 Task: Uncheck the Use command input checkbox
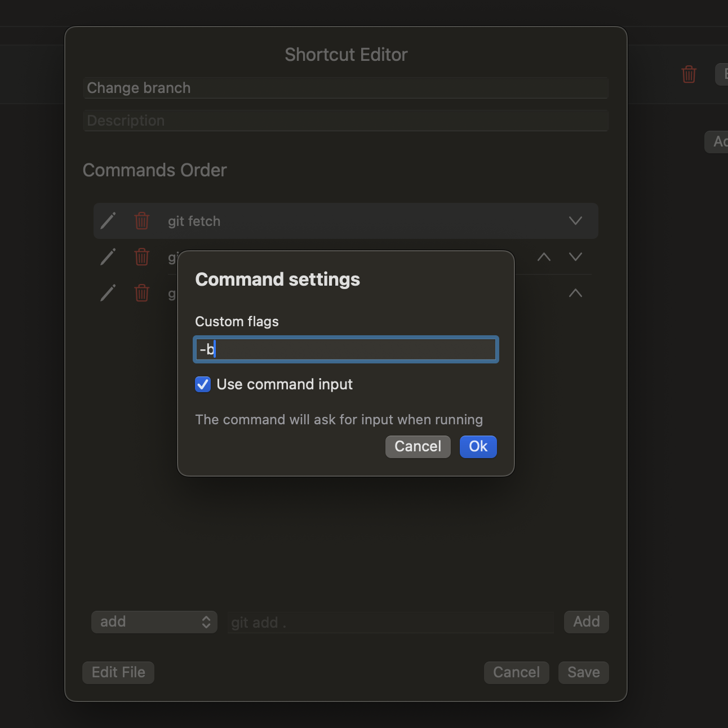pos(202,384)
